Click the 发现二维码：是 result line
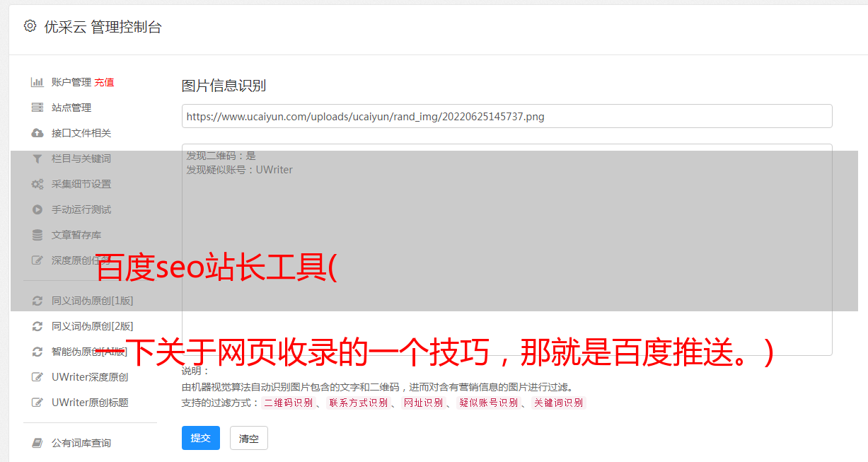868x462 pixels. [221, 156]
